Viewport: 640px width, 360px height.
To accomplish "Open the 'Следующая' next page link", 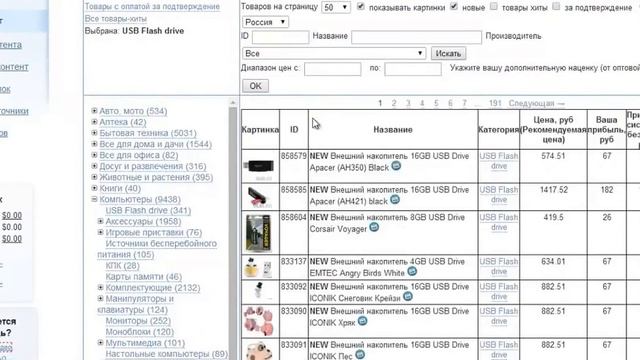I will tap(536, 103).
